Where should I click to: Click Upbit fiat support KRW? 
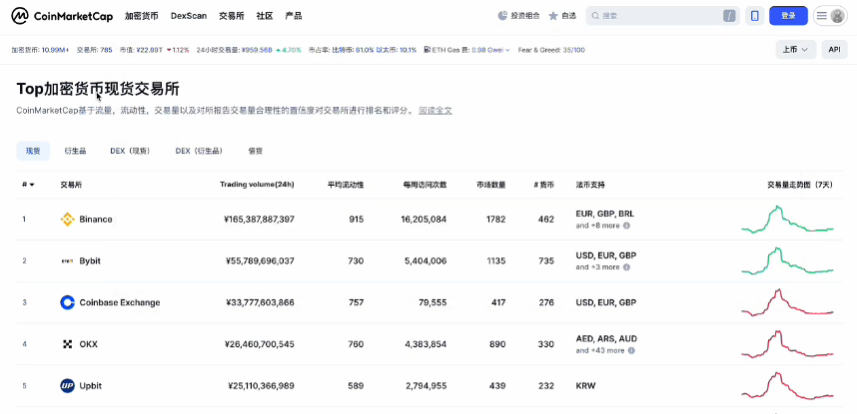click(x=585, y=386)
